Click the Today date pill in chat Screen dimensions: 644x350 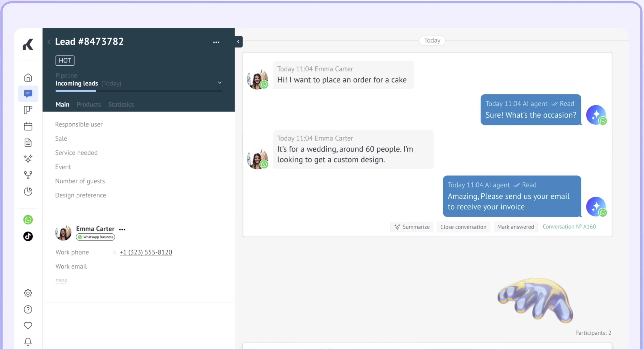432,40
